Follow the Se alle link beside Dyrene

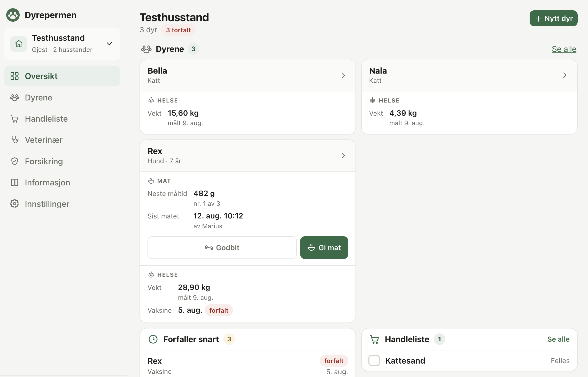pos(564,49)
